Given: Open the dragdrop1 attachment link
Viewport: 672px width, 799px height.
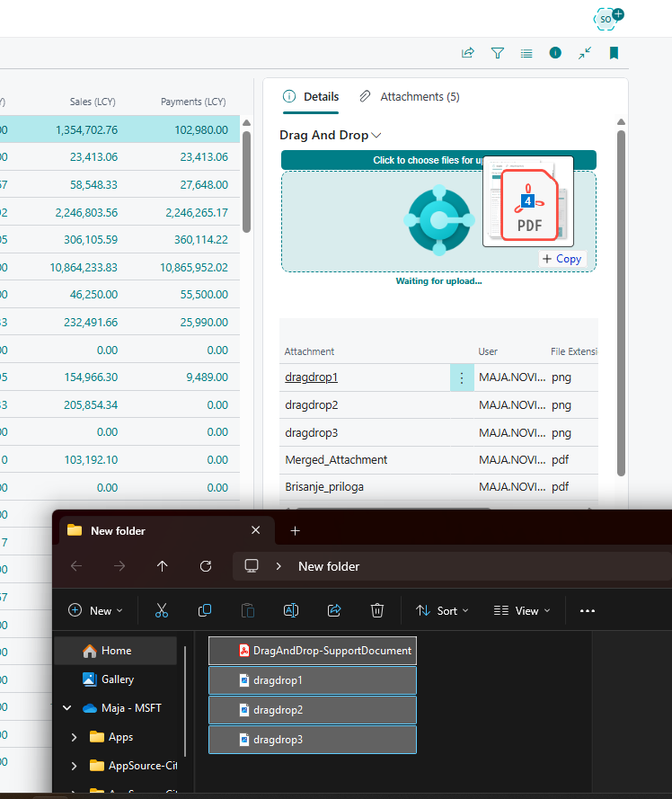Looking at the screenshot, I should coord(311,377).
